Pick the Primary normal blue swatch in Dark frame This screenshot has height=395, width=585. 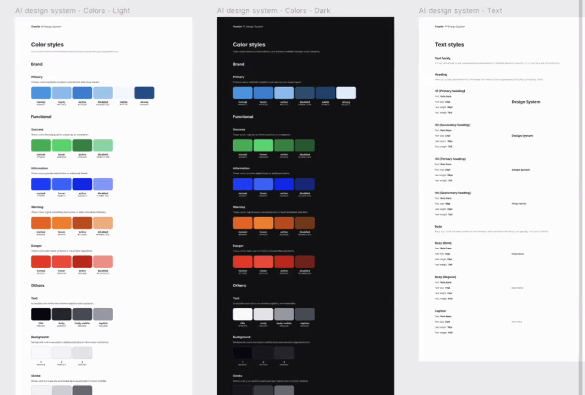[x=243, y=93]
